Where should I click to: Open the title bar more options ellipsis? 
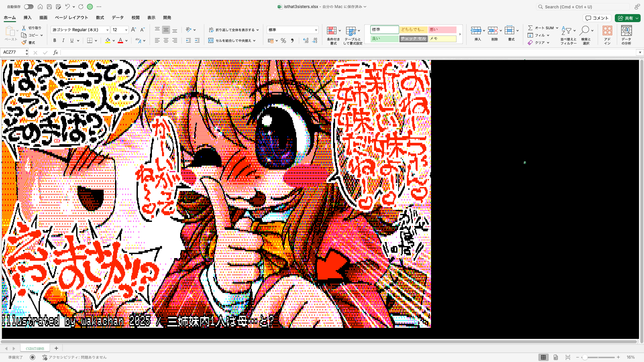[99, 7]
